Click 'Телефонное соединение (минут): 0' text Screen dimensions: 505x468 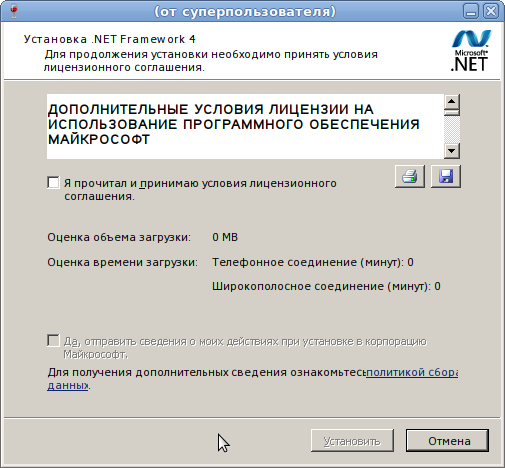[x=313, y=262]
